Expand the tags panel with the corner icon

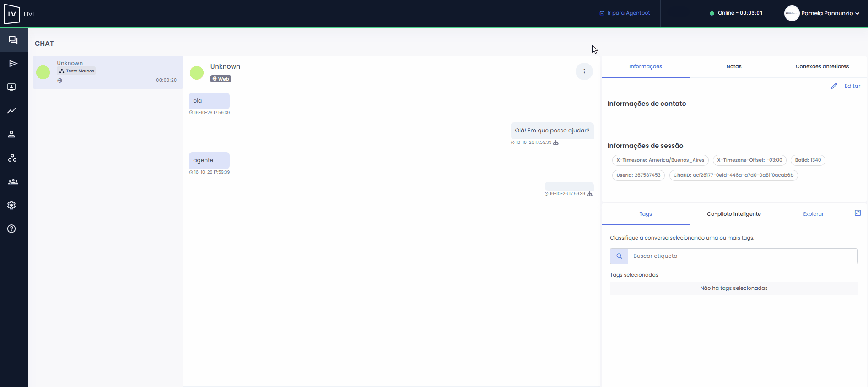pyautogui.click(x=858, y=213)
